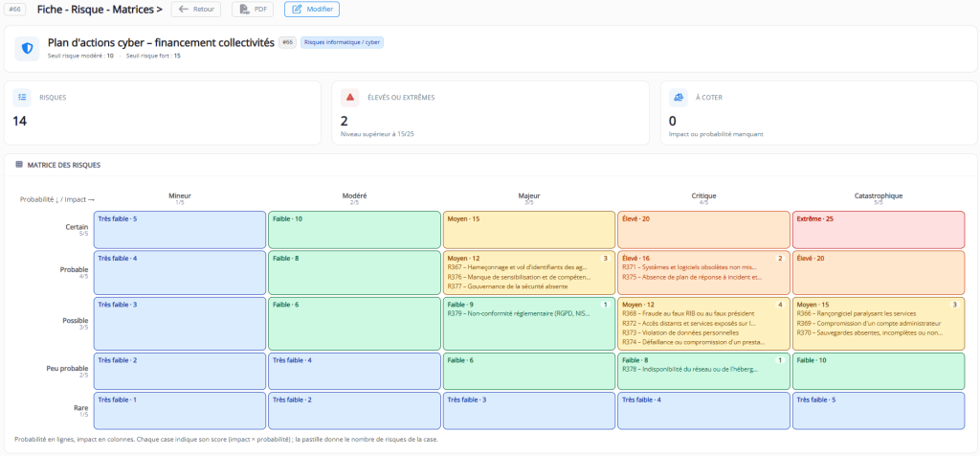Click the count badge 1 in the Faible · 8 Critique cell
Screen dimensions: 980x456
click(779, 360)
